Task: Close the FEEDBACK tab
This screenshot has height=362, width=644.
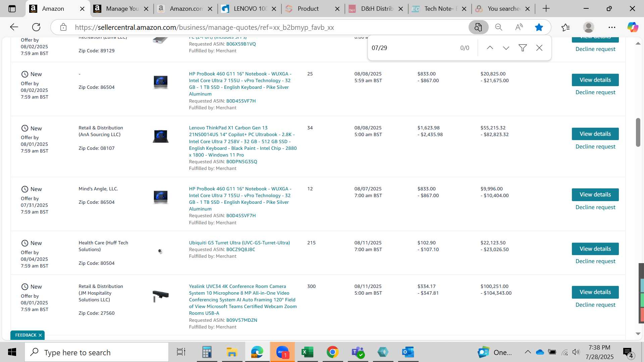Action: coord(40,335)
